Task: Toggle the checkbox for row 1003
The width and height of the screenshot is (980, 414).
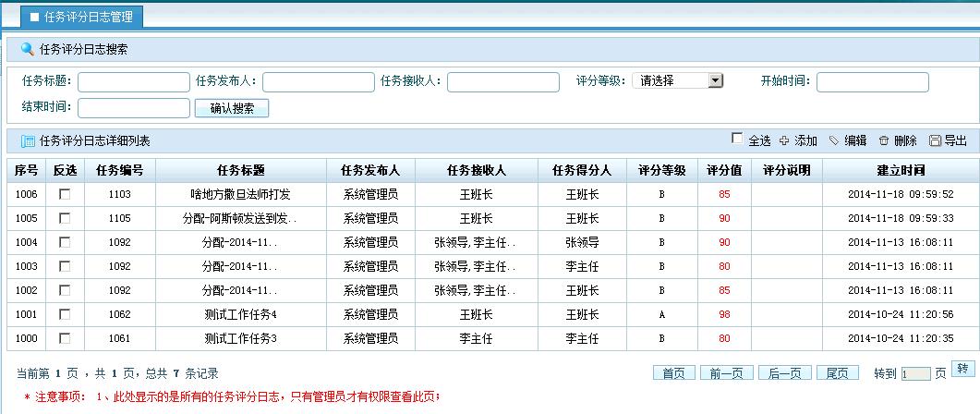Action: [65, 266]
